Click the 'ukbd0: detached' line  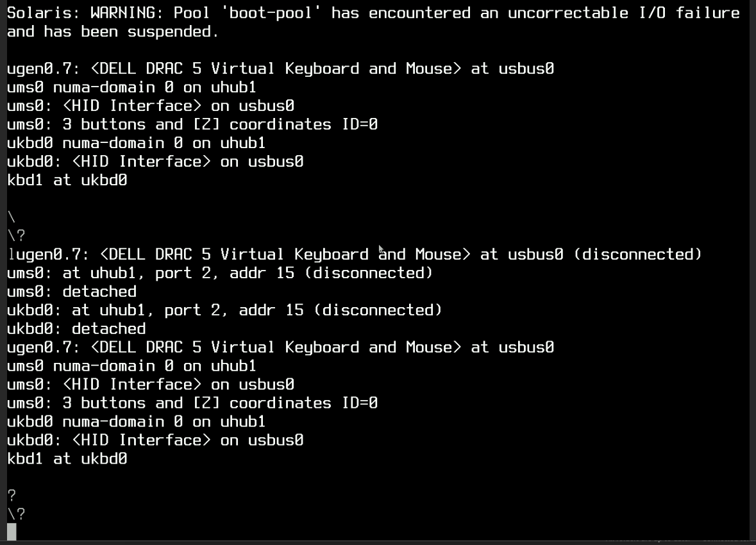pos(76,328)
